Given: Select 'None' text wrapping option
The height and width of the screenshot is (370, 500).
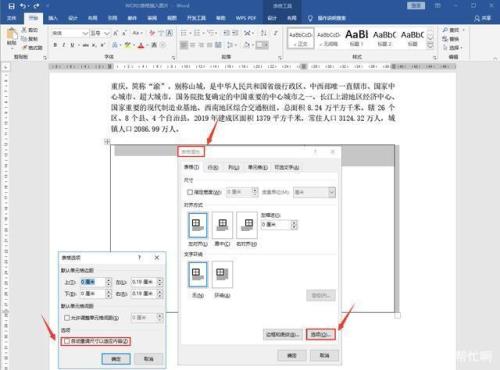Looking at the screenshot, I should (x=198, y=275).
